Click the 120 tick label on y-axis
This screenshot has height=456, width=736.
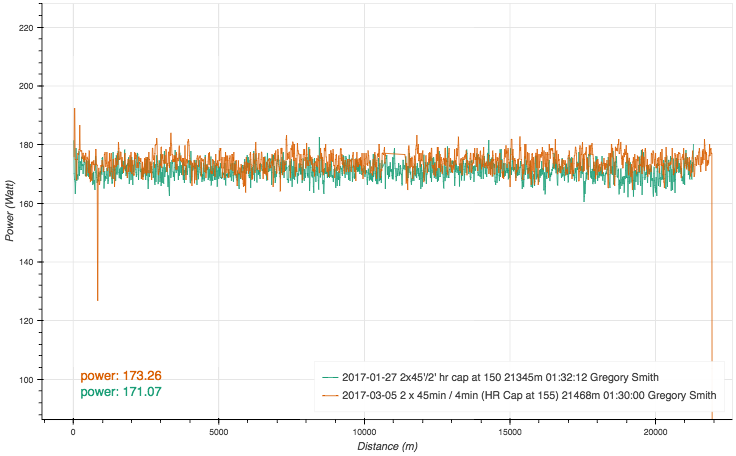[26, 321]
